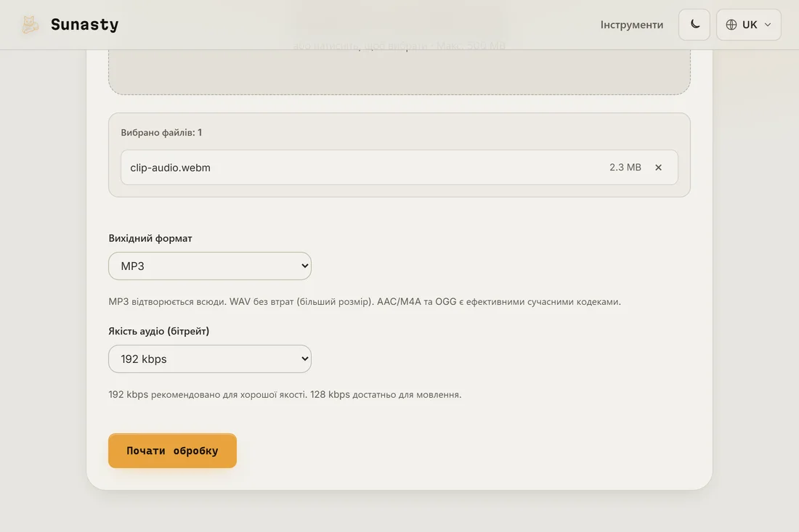799x532 pixels.
Task: Open the Вихідний формат MP3 dropdown
Action: (x=210, y=266)
